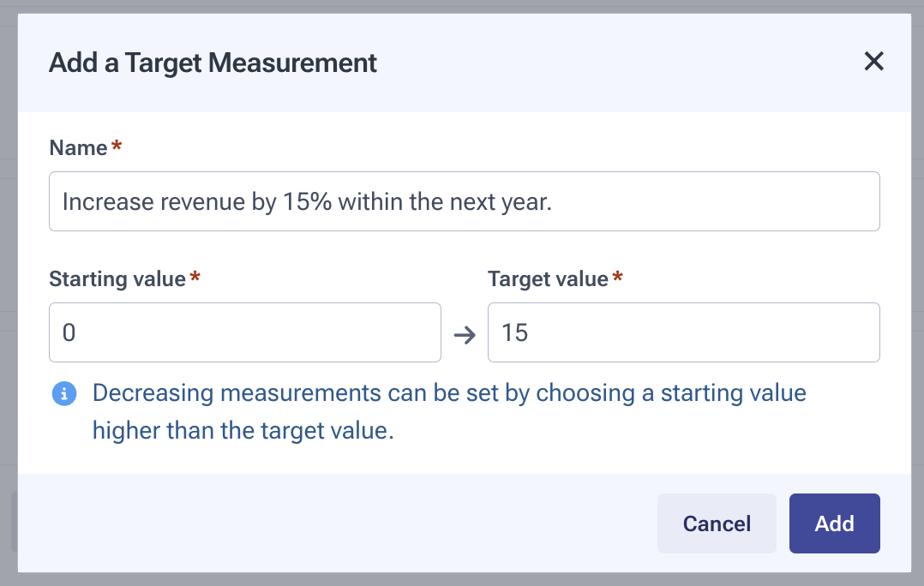The image size is (924, 586).
Task: Click the decreasing measurements hint text
Action: [x=448, y=393]
